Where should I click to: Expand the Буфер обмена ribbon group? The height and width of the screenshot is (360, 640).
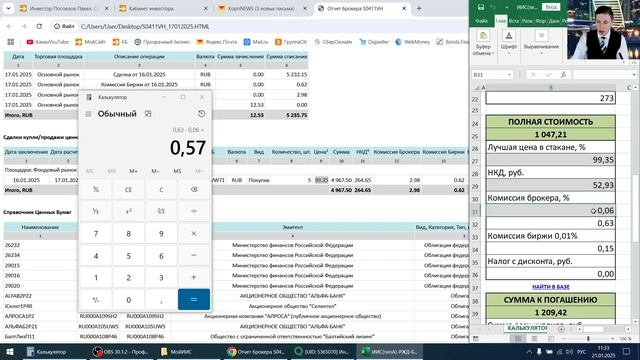click(484, 43)
